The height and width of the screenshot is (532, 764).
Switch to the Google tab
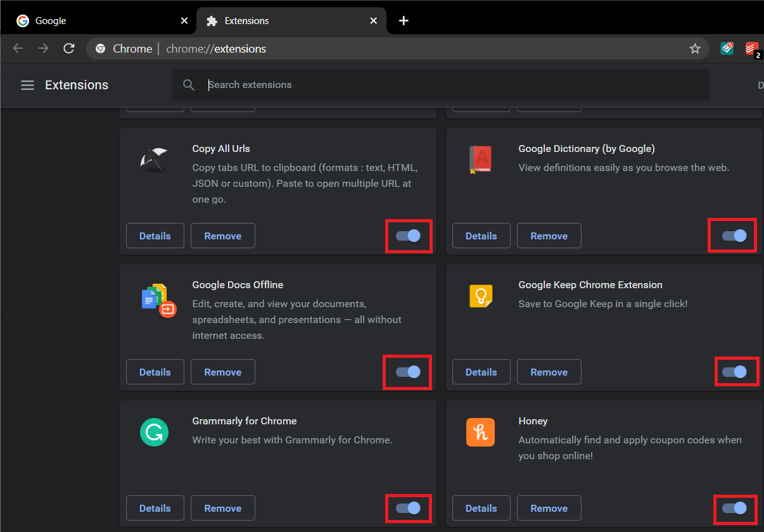pos(95,21)
